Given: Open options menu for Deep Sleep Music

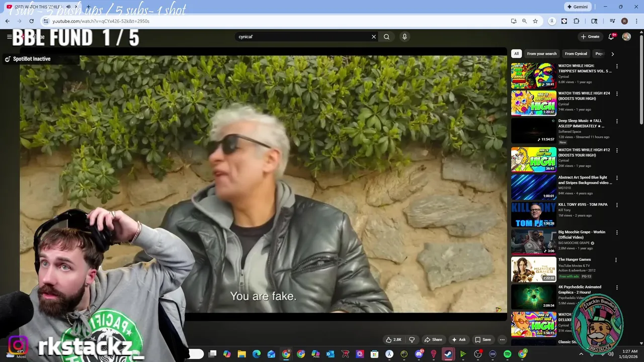Looking at the screenshot, I should 617,121.
